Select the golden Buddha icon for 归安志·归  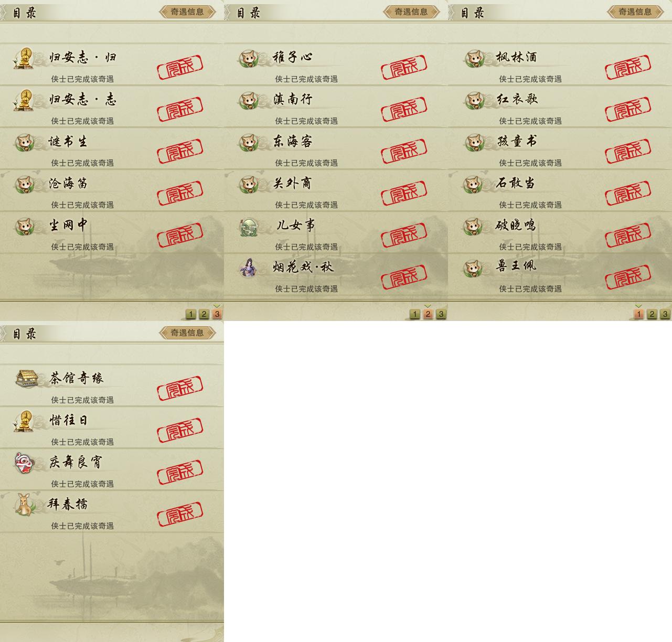tap(24, 58)
